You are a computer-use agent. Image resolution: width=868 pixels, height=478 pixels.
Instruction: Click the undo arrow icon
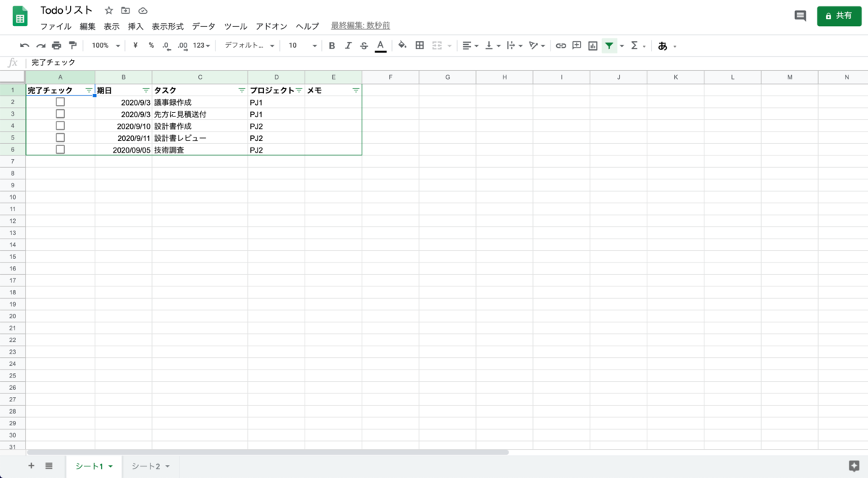click(x=25, y=46)
